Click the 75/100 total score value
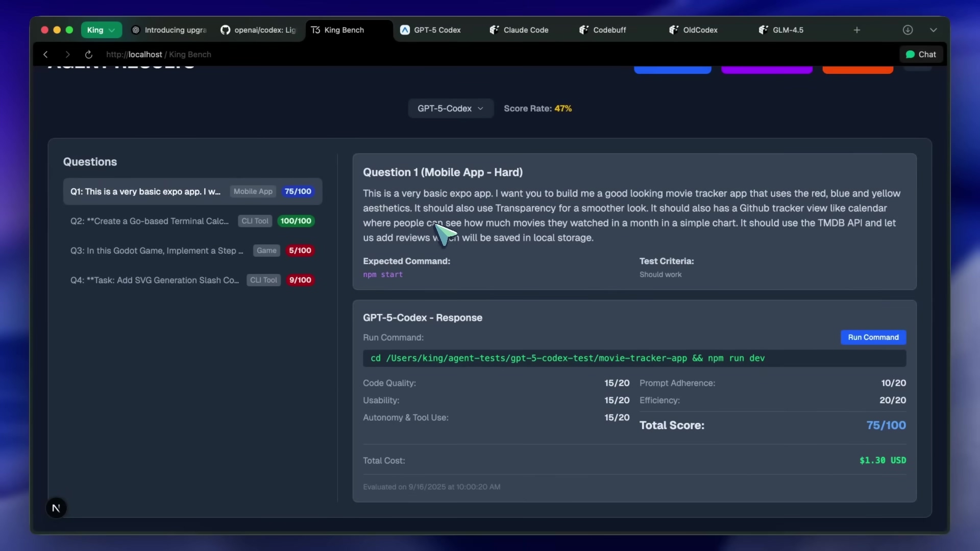Viewport: 980px width, 551px height. [x=886, y=425]
